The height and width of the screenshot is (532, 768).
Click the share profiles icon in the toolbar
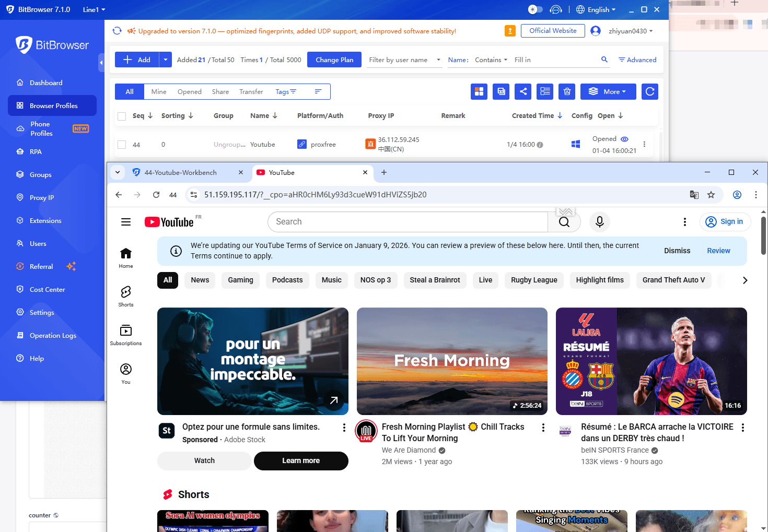523,91
